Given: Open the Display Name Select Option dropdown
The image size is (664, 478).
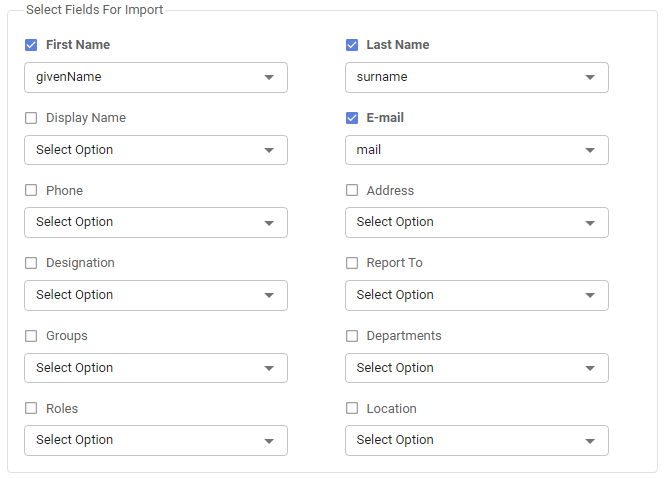Looking at the screenshot, I should [155, 150].
